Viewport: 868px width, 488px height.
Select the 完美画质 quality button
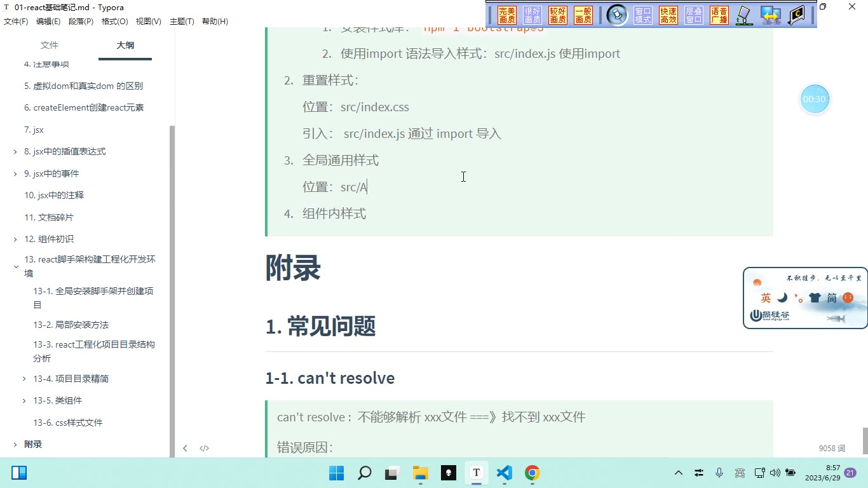pyautogui.click(x=507, y=15)
